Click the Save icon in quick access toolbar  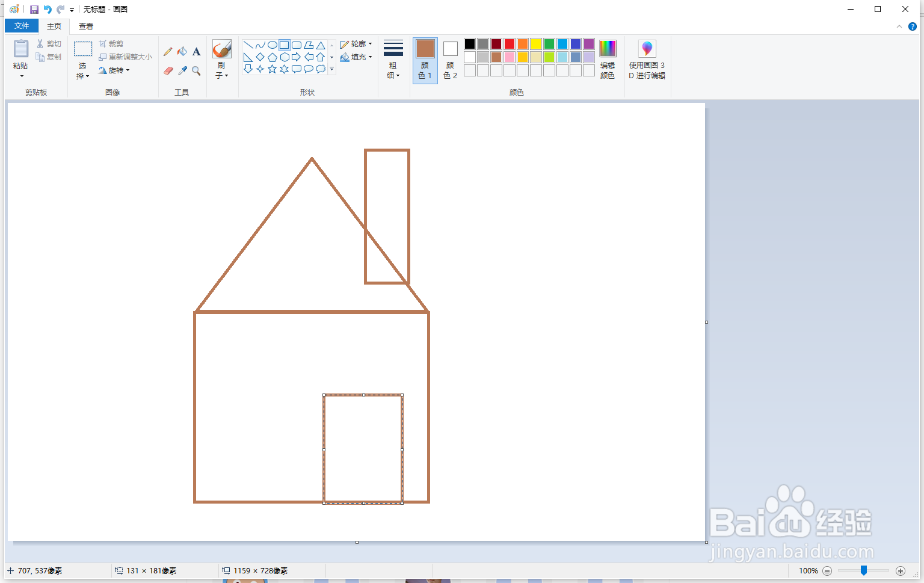pos(34,10)
